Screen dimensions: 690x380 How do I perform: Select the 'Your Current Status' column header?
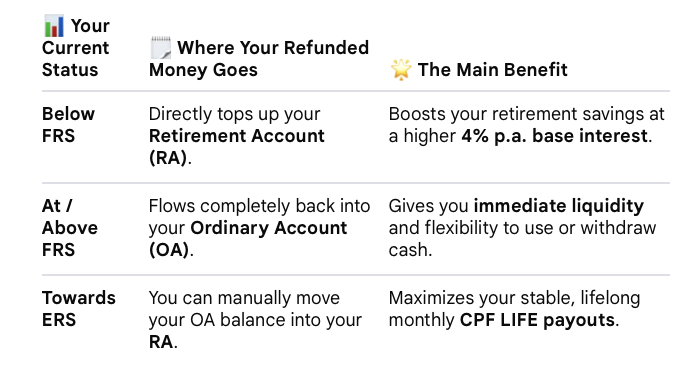(76, 48)
